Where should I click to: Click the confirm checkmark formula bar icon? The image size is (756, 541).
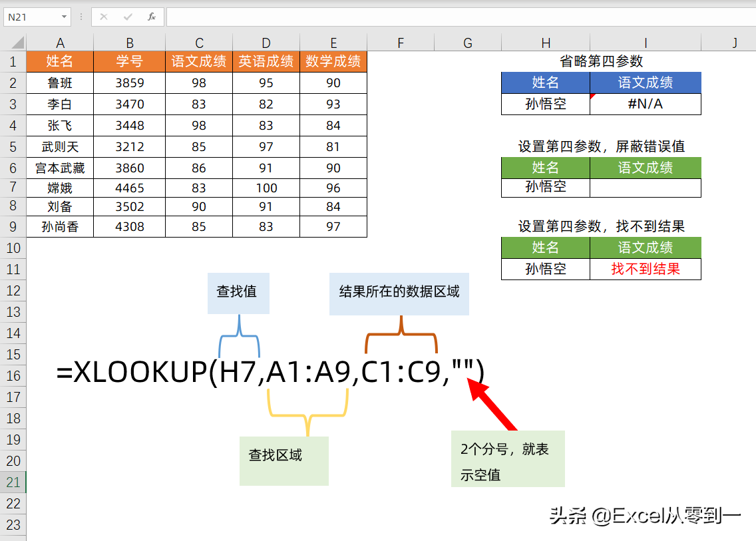(128, 17)
